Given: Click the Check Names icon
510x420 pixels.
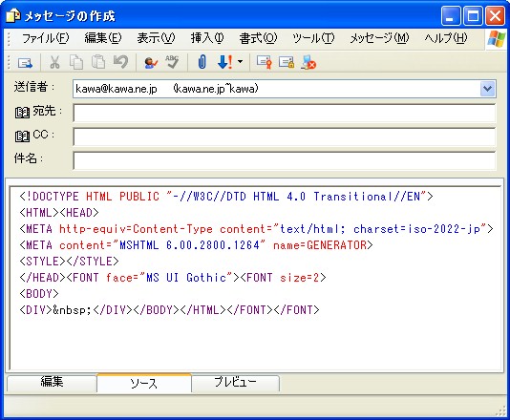Looking at the screenshot, I should [x=151, y=62].
